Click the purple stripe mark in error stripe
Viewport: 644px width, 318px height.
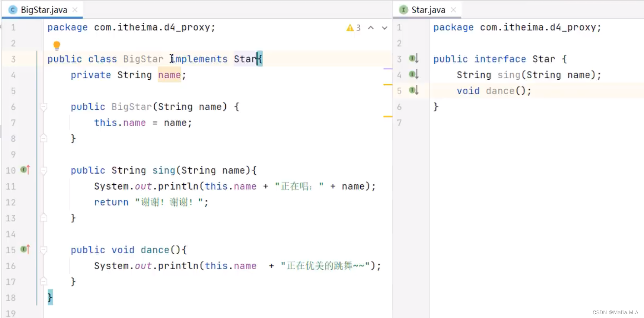point(388,69)
